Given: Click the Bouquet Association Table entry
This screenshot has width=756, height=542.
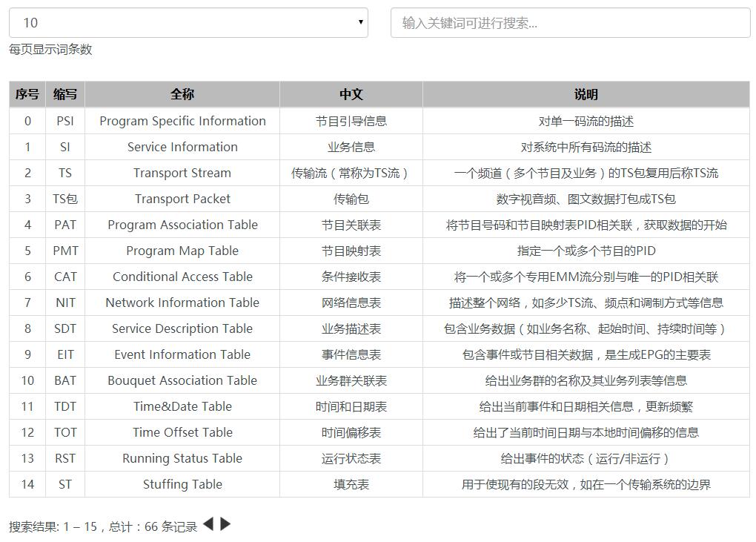Looking at the screenshot, I should point(182,380).
